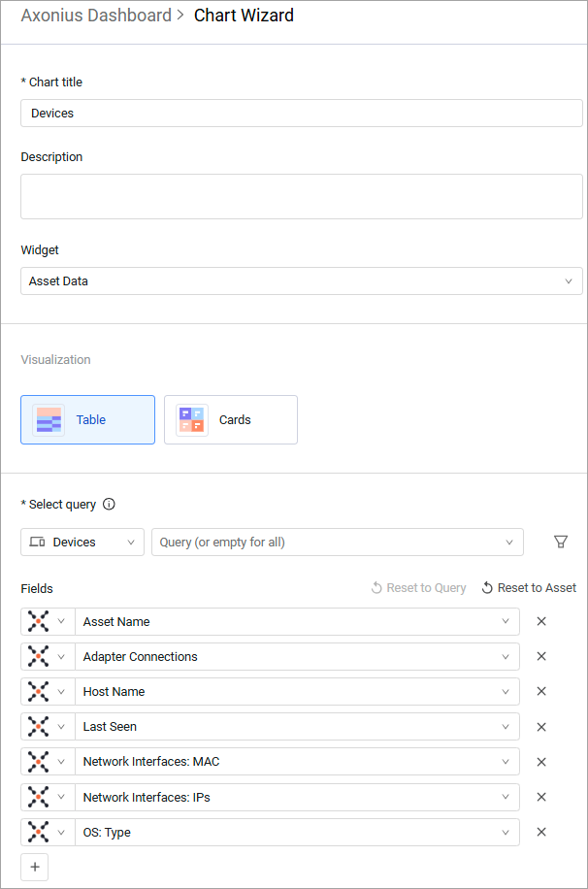588x889 pixels.
Task: Click the Visualization section label
Action: tap(55, 359)
